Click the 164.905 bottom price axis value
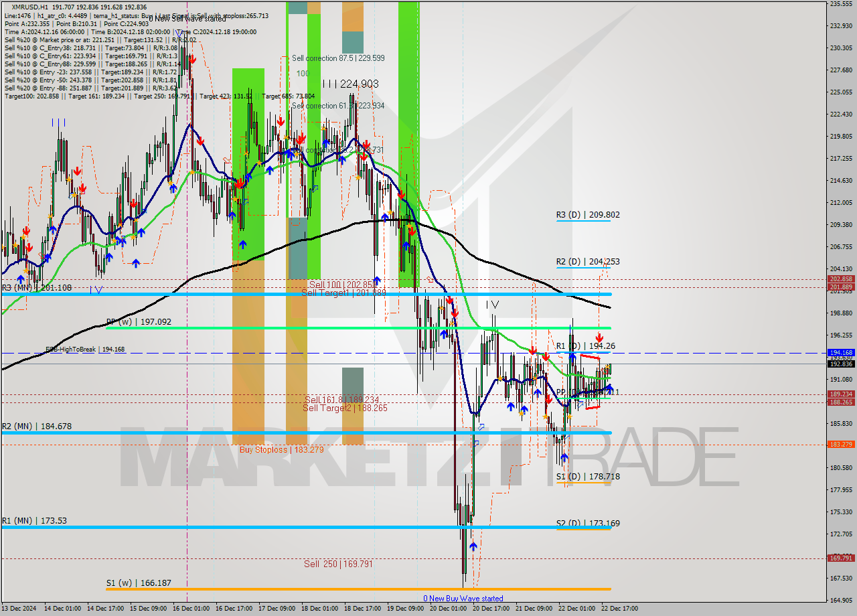Image resolution: width=857 pixels, height=616 pixels. tap(840, 600)
